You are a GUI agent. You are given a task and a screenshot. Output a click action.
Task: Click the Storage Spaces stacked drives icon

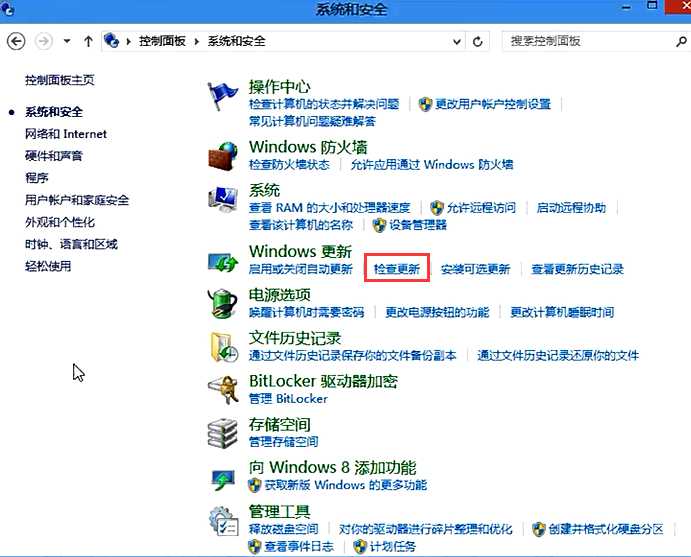[223, 434]
